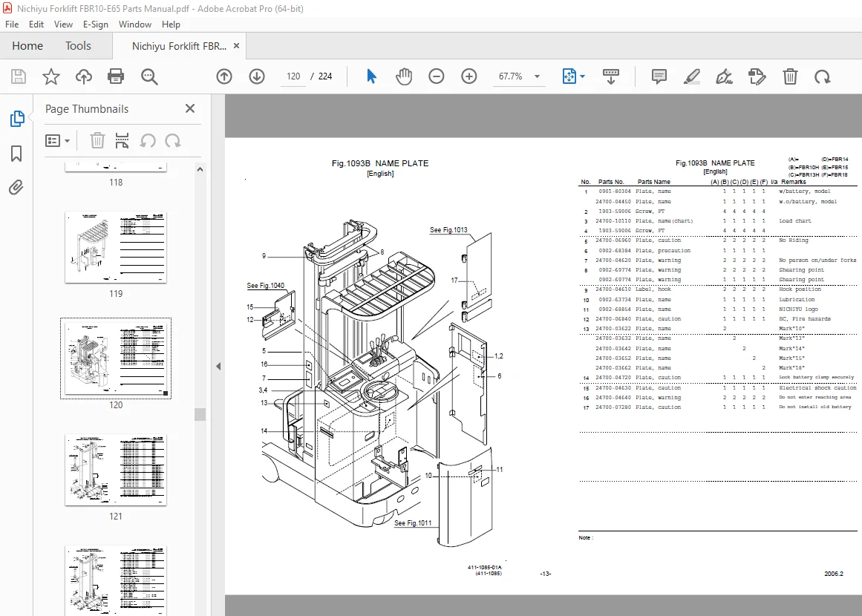Open the E-Sign menu
The width and height of the screenshot is (862, 616).
tap(96, 24)
